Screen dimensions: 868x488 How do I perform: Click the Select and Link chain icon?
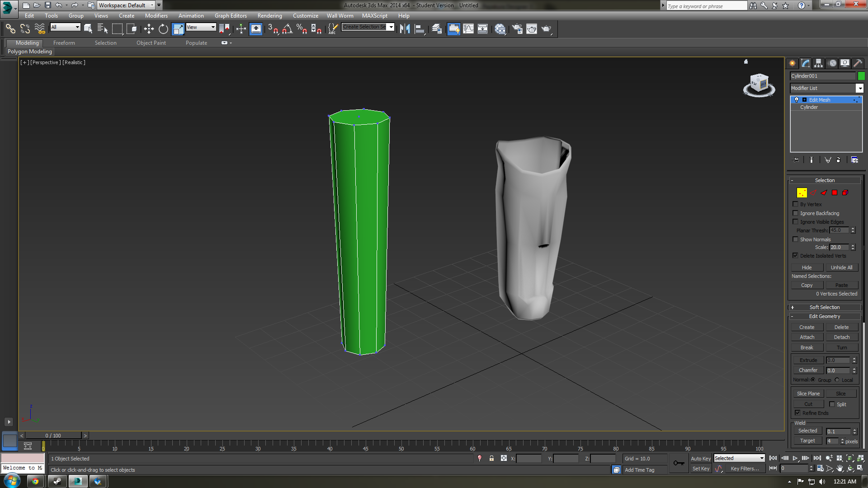(x=10, y=29)
